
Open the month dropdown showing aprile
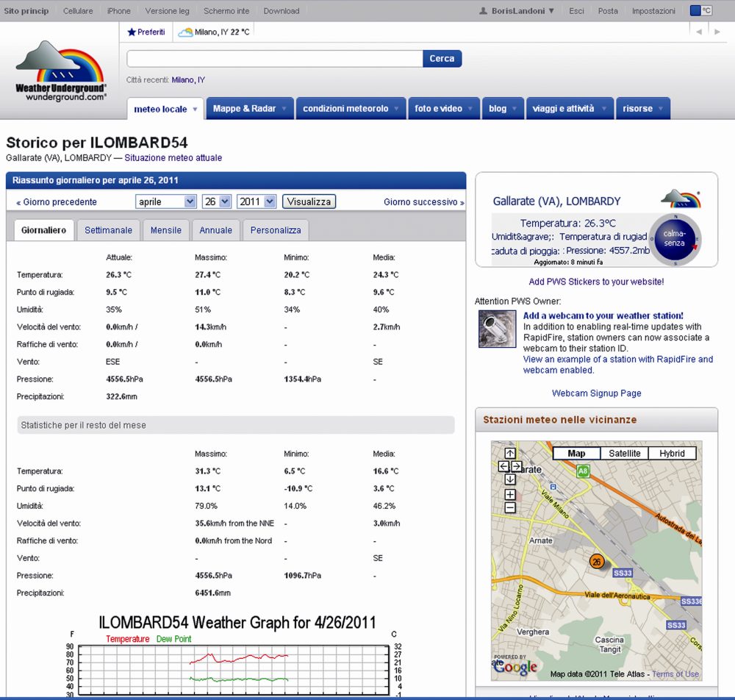click(166, 201)
